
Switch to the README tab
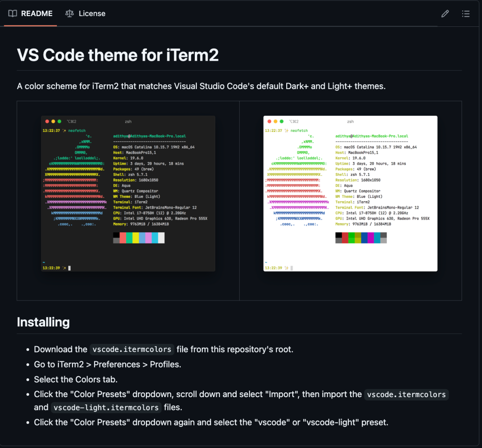point(31,14)
